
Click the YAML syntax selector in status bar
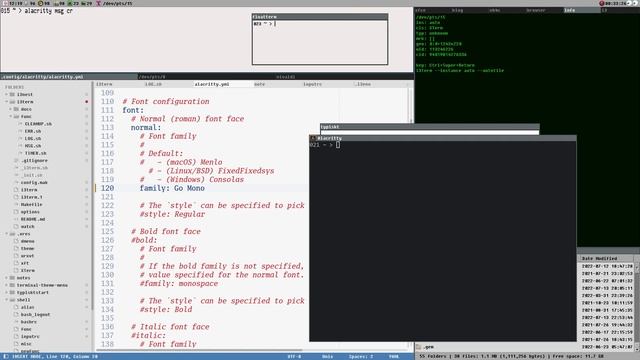394,356
